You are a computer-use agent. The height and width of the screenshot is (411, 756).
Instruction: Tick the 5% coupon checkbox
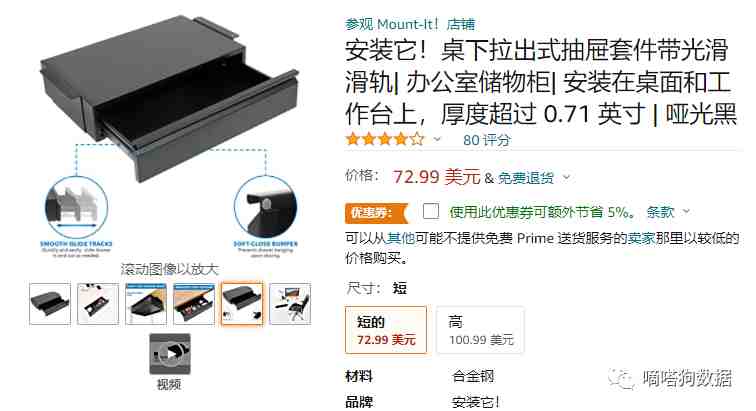point(431,211)
